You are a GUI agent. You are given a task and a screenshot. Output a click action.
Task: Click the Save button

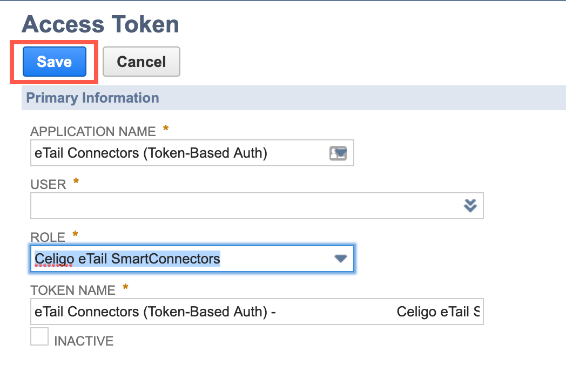[x=53, y=62]
